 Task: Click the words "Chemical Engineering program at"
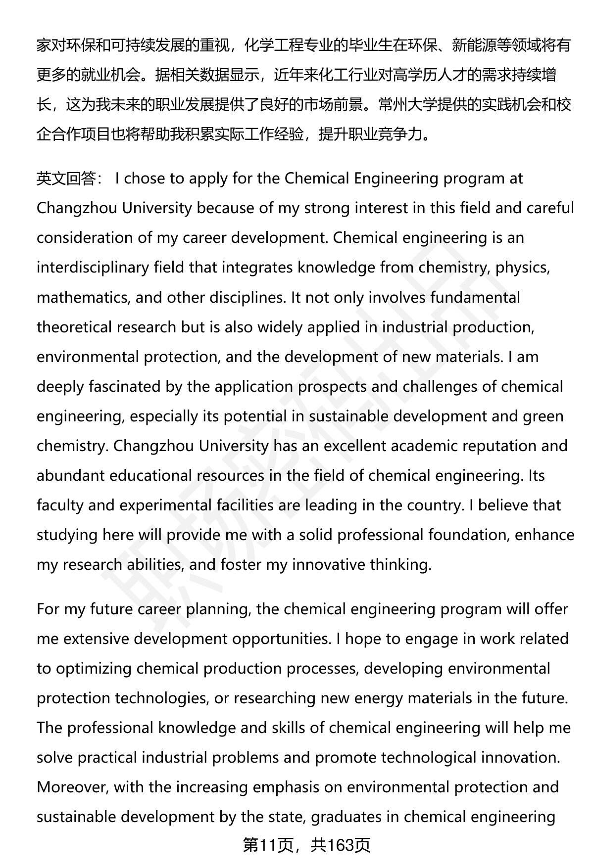pyautogui.click(x=403, y=179)
